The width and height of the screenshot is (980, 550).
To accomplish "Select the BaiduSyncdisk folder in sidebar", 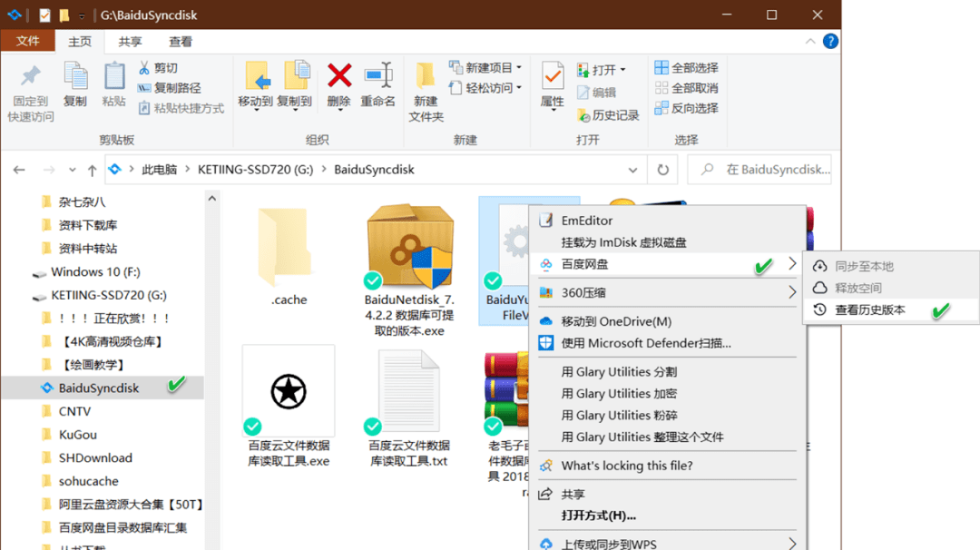I will point(98,388).
